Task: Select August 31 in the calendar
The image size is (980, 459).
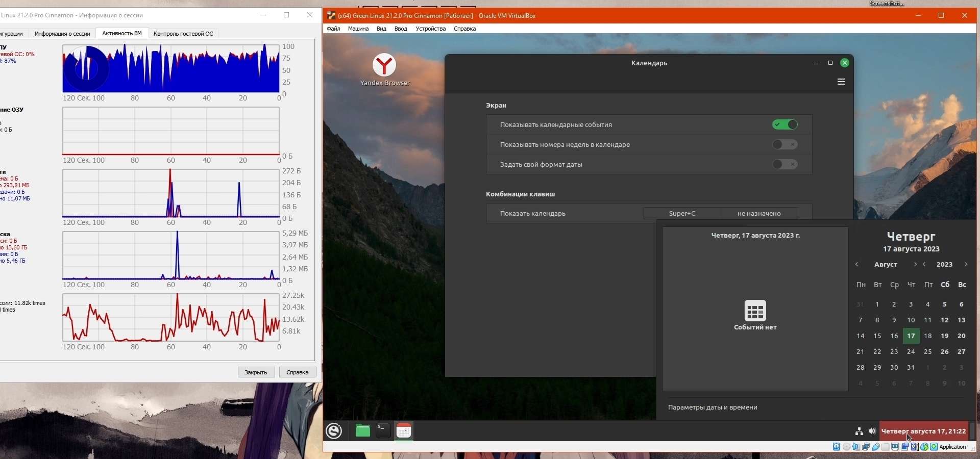Action: tap(911, 367)
